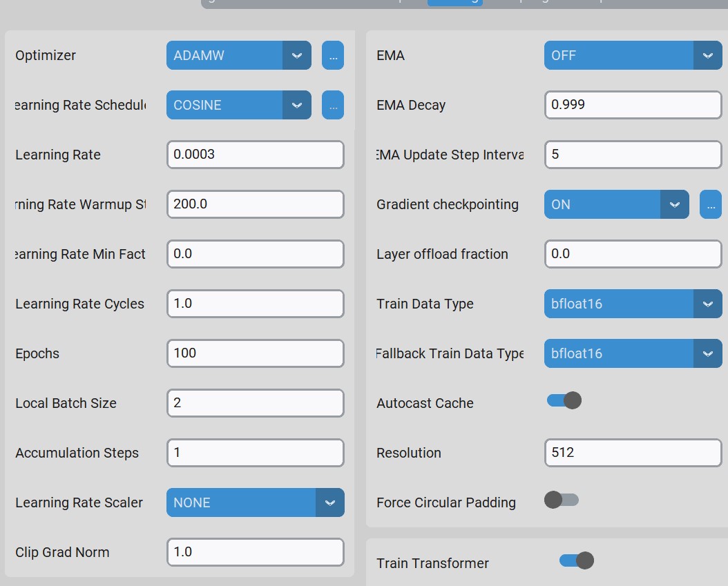
Task: Open Gradient checkpointing ellipsis options button
Action: pos(710,204)
